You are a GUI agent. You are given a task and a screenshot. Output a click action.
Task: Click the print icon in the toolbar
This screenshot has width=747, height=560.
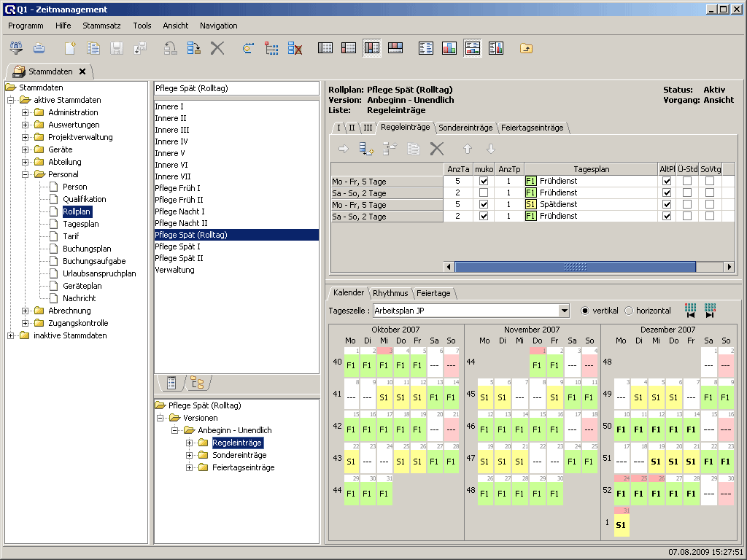(x=39, y=48)
